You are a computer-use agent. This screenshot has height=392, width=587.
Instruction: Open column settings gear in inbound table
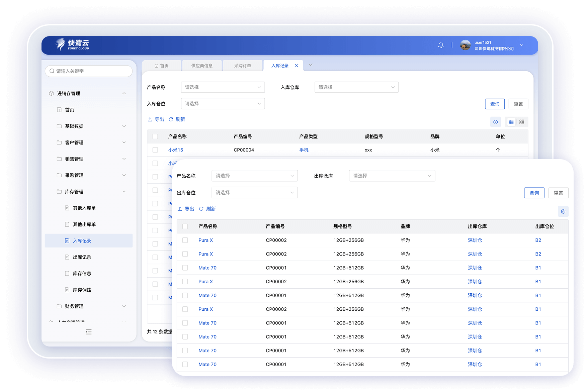click(x=495, y=122)
